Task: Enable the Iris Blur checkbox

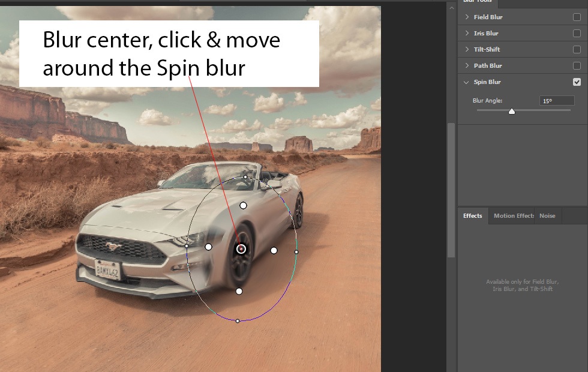Action: click(577, 34)
